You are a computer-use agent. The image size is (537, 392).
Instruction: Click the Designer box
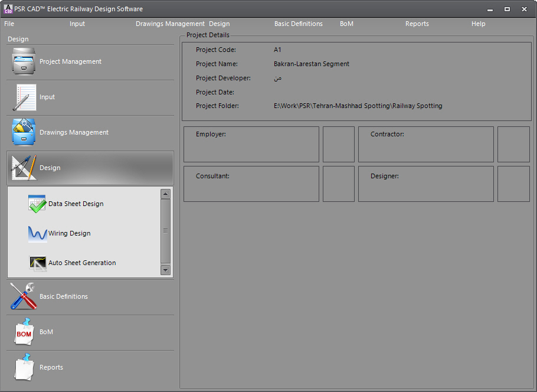point(425,184)
